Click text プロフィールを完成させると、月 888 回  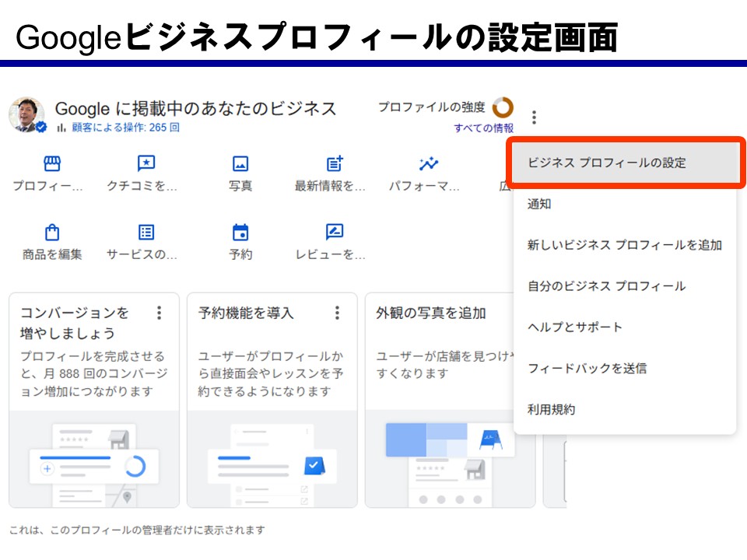click(x=94, y=374)
